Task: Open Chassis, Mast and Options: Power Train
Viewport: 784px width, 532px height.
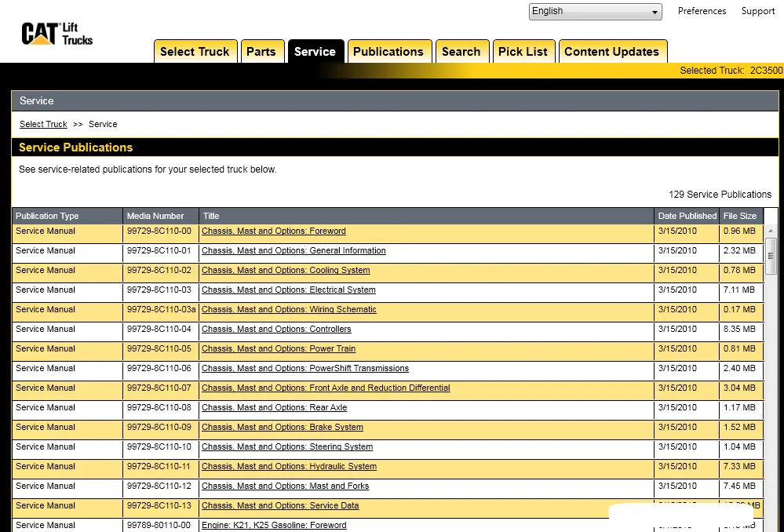Action: pyautogui.click(x=279, y=348)
